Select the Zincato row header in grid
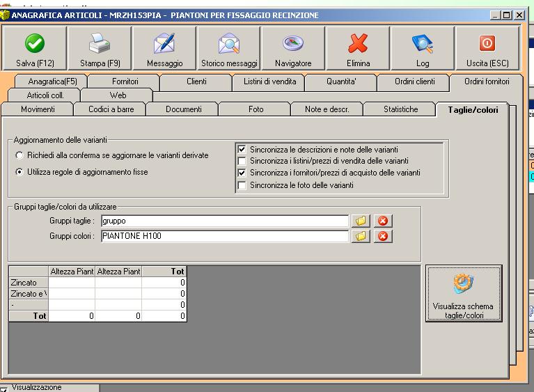The width and height of the screenshot is (534, 392). tap(29, 283)
